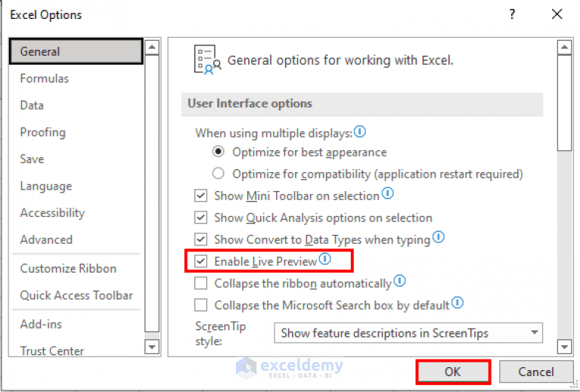Disable the Enable Live Preview checkbox
This screenshot has width=580, height=392.
[x=201, y=261]
